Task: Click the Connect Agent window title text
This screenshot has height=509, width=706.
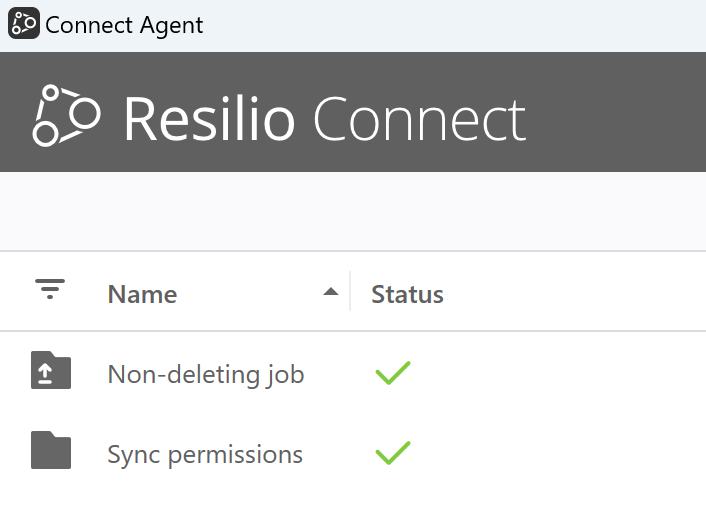Action: pyautogui.click(x=124, y=25)
